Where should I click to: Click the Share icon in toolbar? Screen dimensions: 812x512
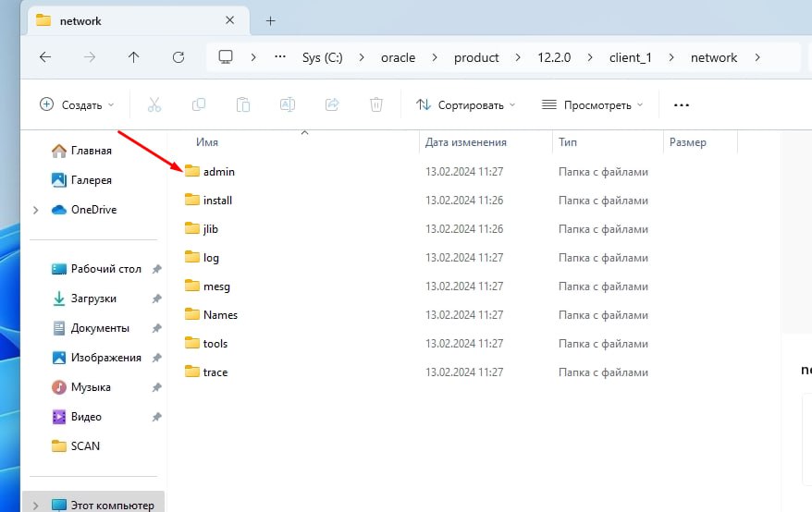click(332, 105)
